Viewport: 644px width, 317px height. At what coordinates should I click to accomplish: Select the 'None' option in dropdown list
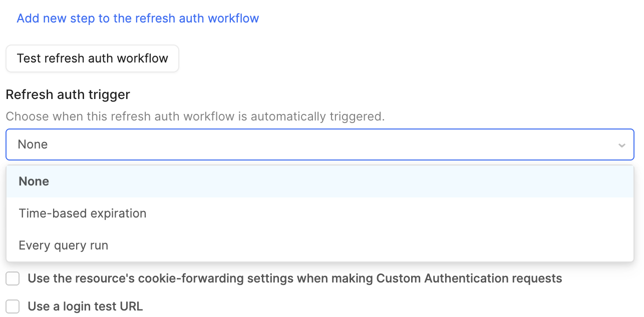coord(34,181)
